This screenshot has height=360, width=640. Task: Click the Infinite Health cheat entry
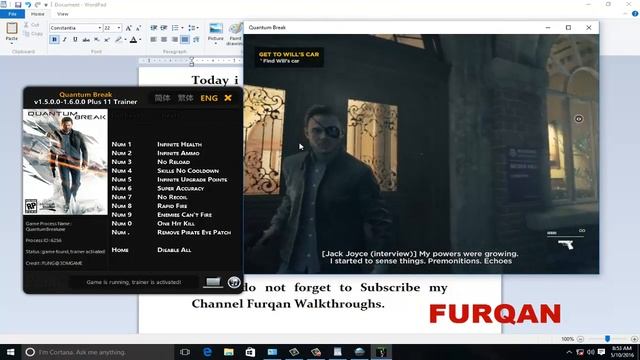click(180, 144)
